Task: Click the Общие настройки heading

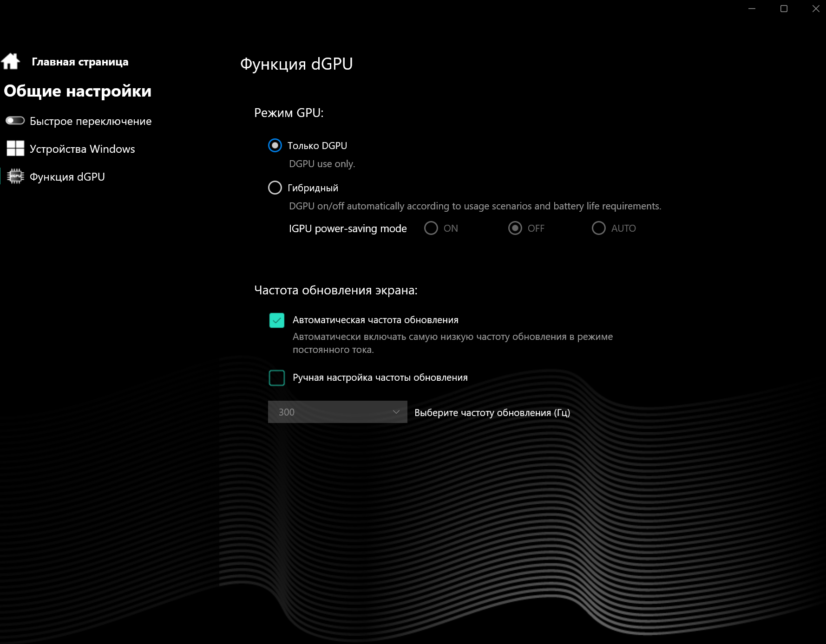Action: 78,91
